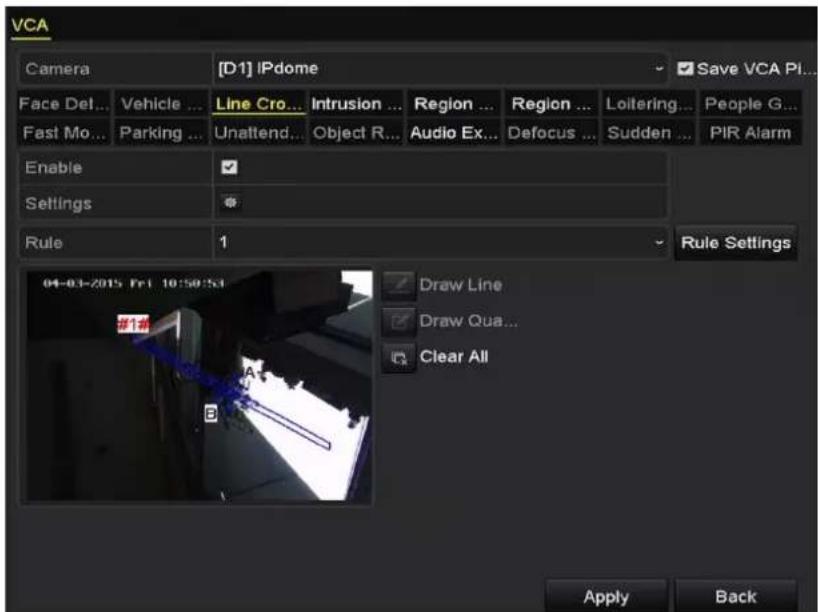Image resolution: width=818 pixels, height=612 pixels.
Task: Open the first Region tab
Action: coord(453,104)
